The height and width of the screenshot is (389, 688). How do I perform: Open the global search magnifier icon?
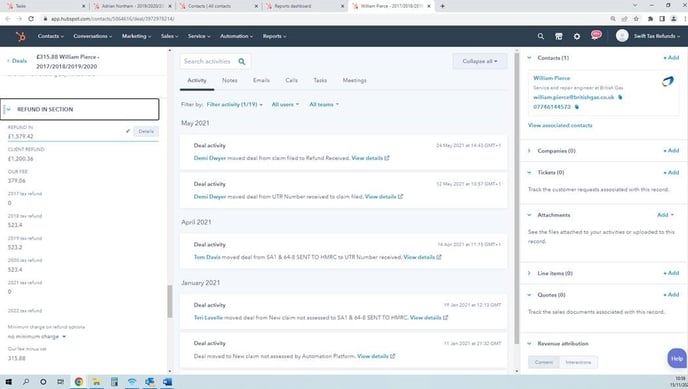(x=541, y=36)
